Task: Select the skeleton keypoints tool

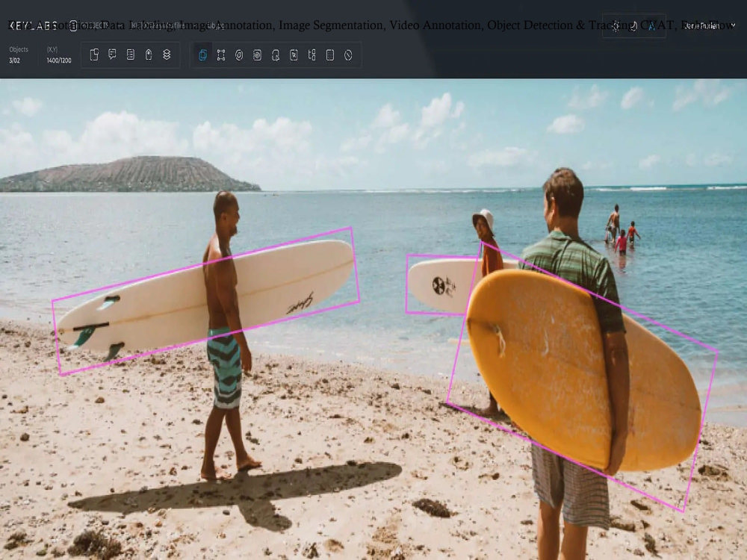Action: tap(311, 55)
